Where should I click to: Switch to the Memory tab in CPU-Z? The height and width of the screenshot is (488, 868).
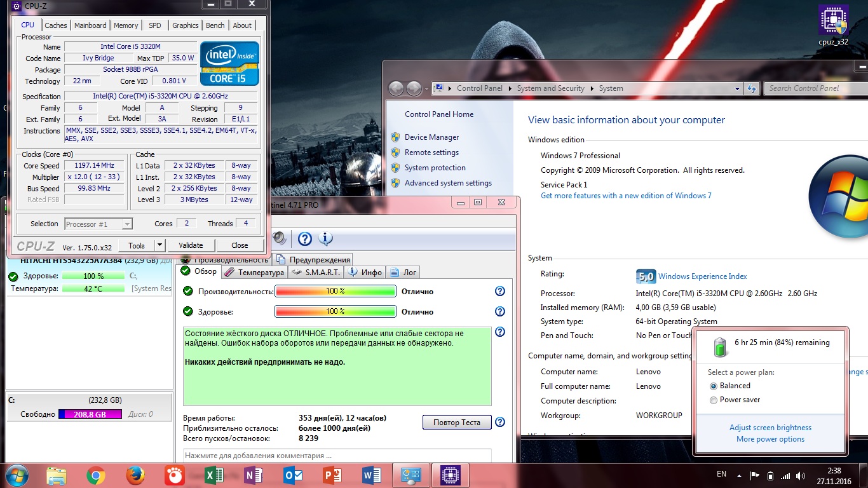[126, 25]
